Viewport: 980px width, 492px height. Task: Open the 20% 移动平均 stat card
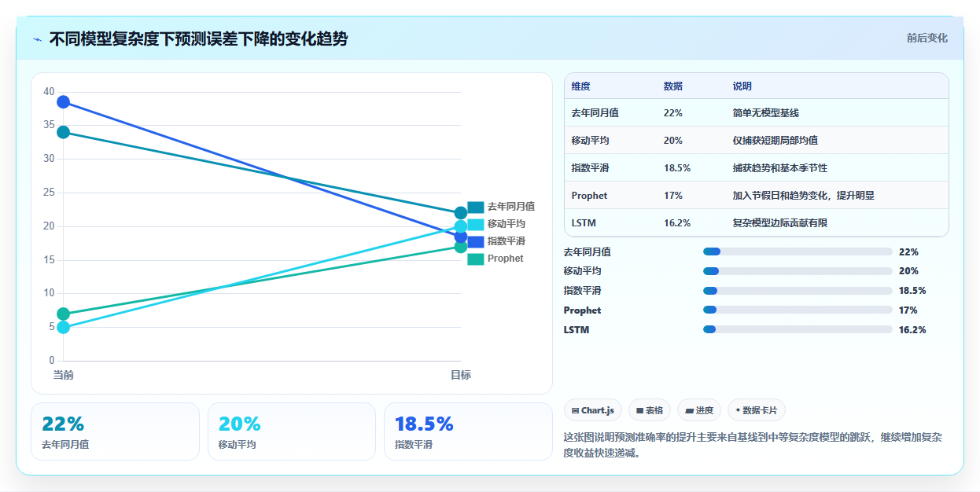coord(292,431)
